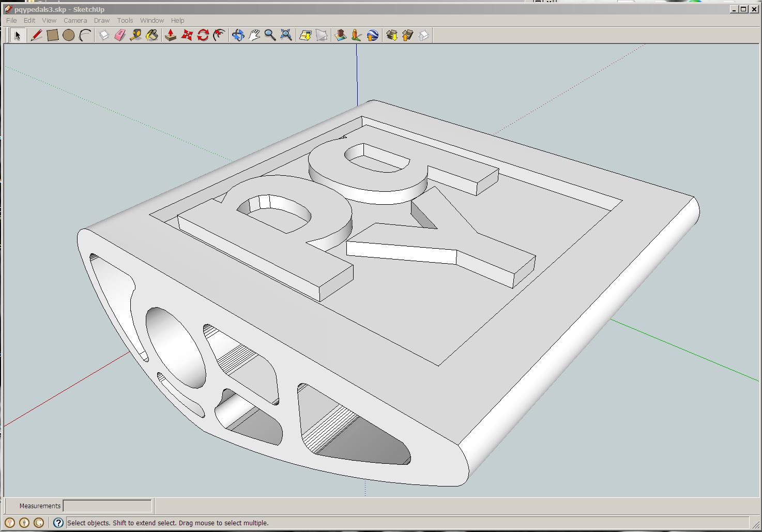Viewport: 762px width, 532px height.
Task: Open the Tools menu
Action: [x=125, y=21]
